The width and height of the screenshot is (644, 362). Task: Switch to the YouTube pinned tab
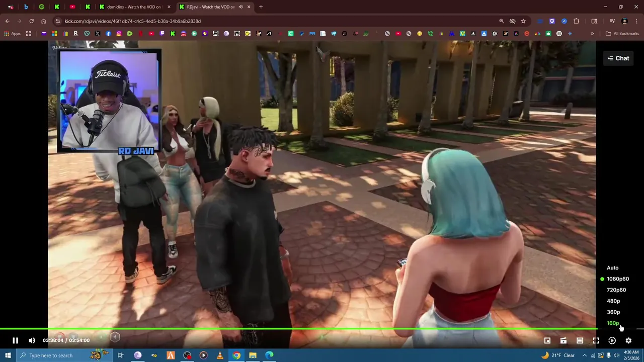pyautogui.click(x=72, y=7)
